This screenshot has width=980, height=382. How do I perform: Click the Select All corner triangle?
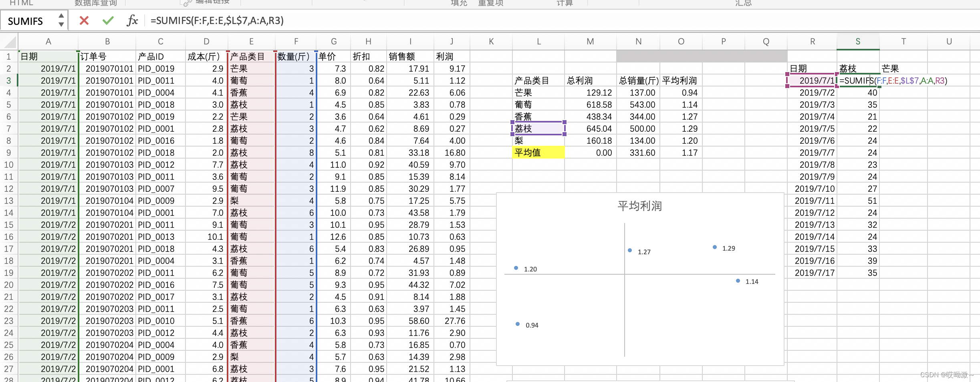[10, 42]
